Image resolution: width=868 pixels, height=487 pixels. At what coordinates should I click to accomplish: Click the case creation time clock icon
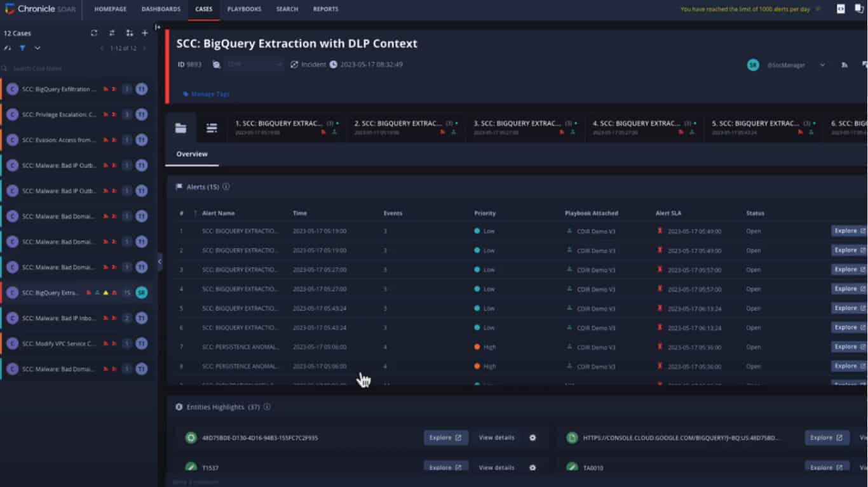(x=333, y=65)
